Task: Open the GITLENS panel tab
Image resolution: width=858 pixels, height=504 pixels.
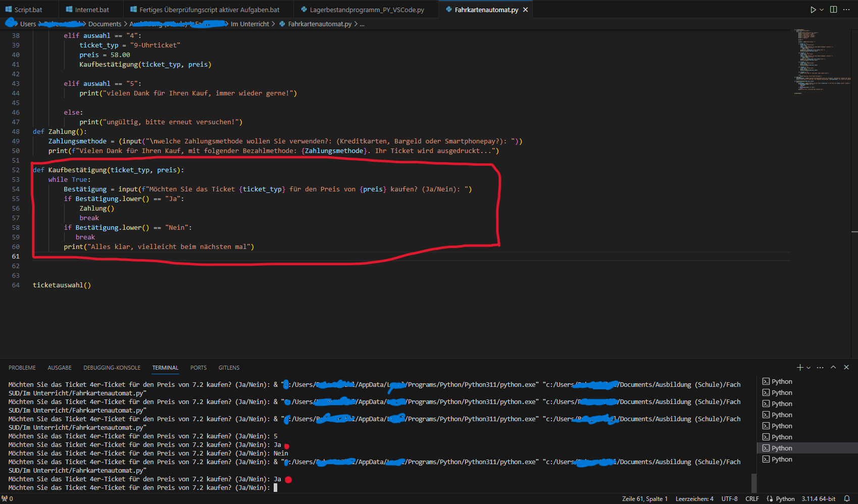Action: (229, 368)
